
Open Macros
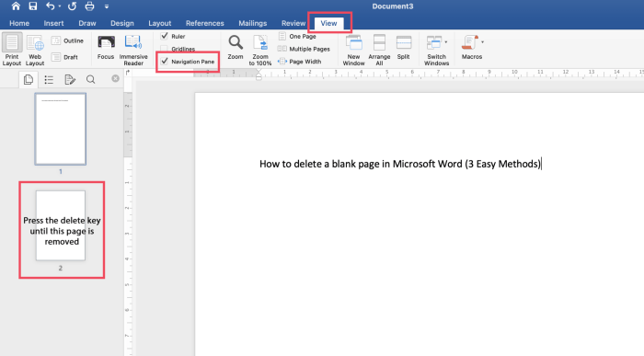[471, 48]
